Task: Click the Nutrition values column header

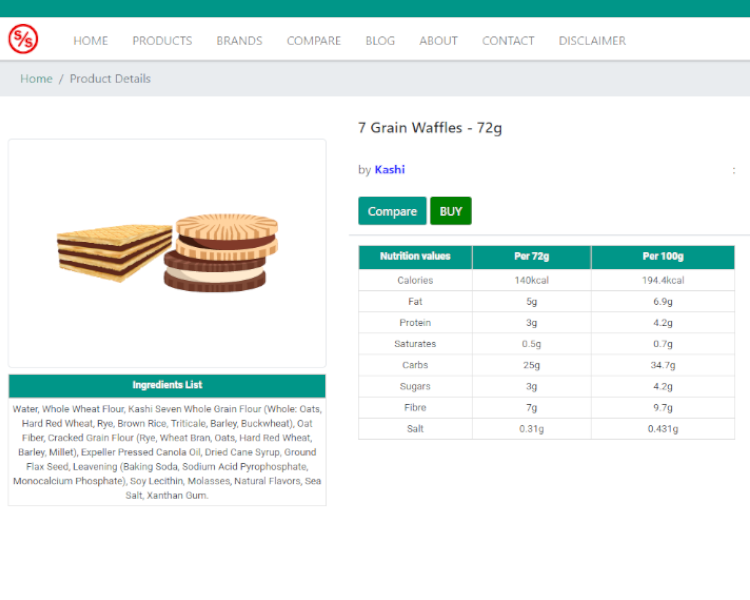Action: click(x=415, y=257)
